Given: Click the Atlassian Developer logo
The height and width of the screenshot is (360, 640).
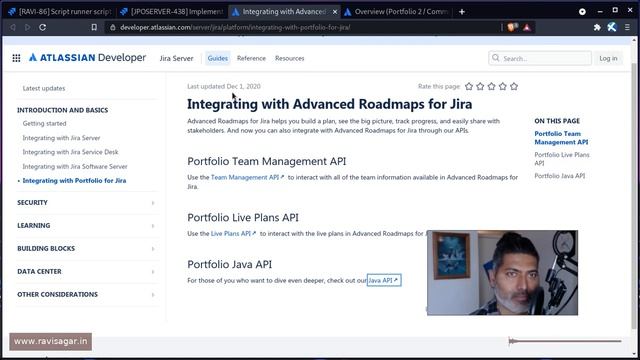Looking at the screenshot, I should [87, 58].
